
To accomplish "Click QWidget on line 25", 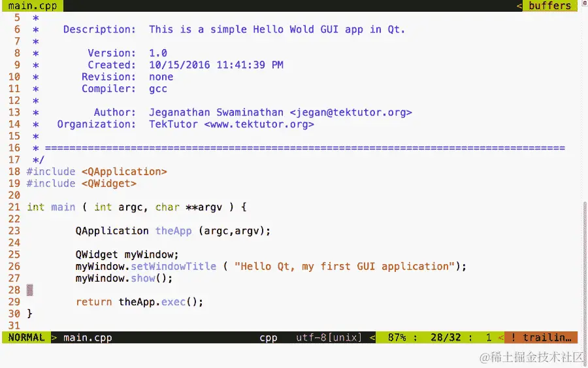I will 97,255.
